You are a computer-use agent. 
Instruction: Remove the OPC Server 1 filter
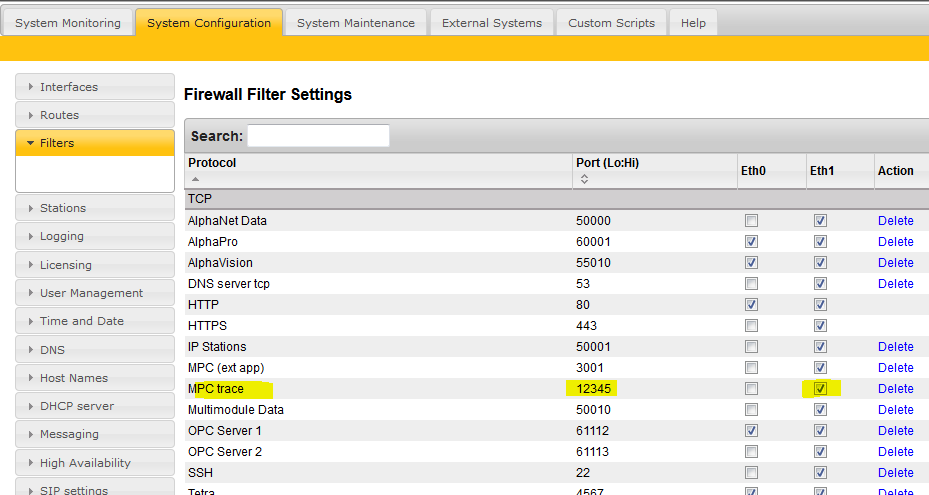pos(895,431)
